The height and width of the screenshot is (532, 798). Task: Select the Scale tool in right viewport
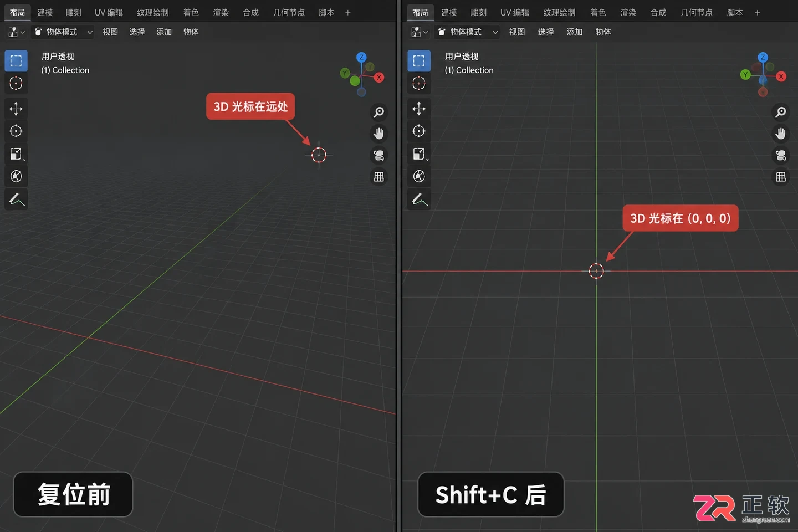[x=419, y=154]
